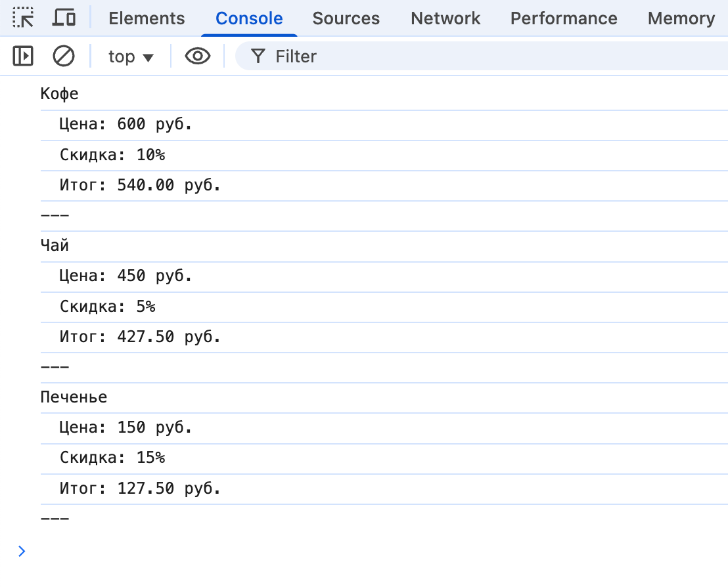Click the console prompt chevron
Viewport: 728px width, 587px height.
point(22,551)
